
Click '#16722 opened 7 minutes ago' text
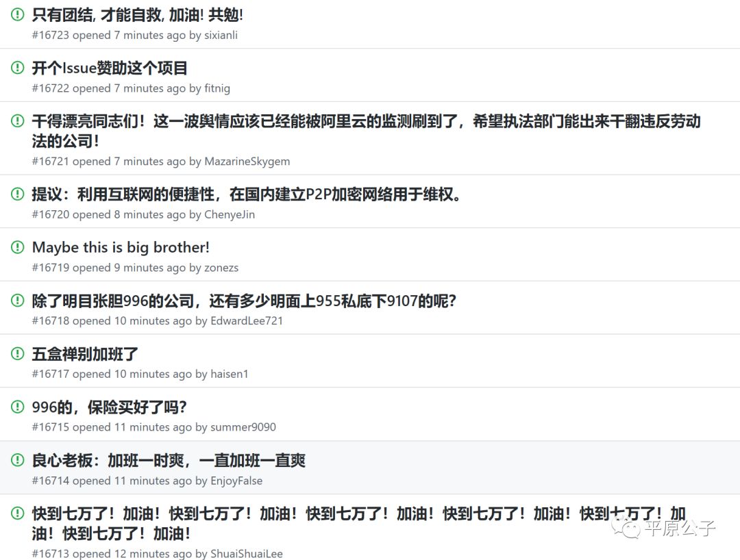click(x=109, y=88)
